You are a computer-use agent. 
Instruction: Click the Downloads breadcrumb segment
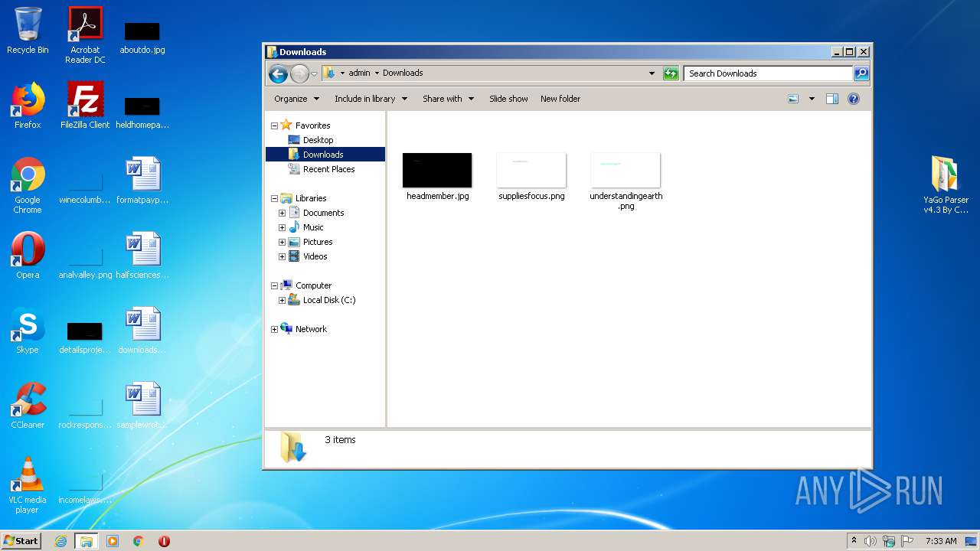click(403, 73)
